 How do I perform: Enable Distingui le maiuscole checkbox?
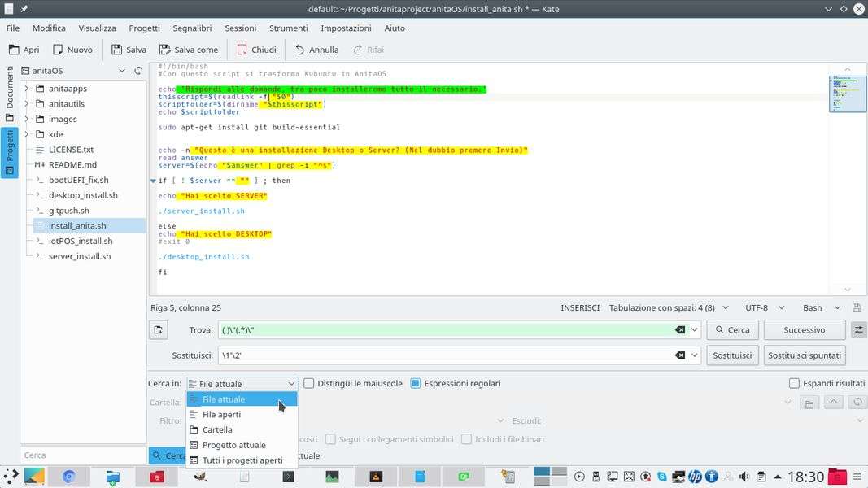(x=309, y=383)
